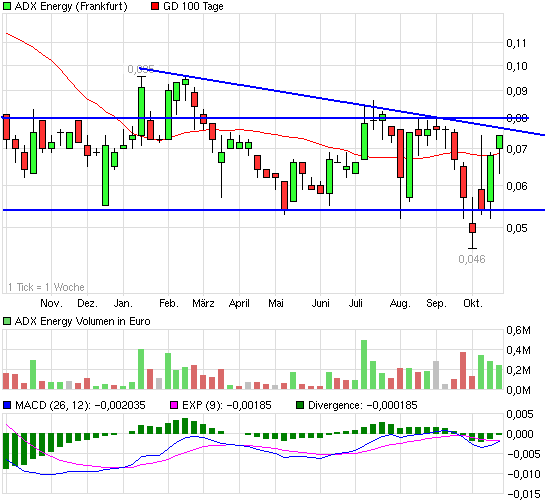Click the Nov. month label
Viewport: 545px width, 502px height.
coord(51,303)
